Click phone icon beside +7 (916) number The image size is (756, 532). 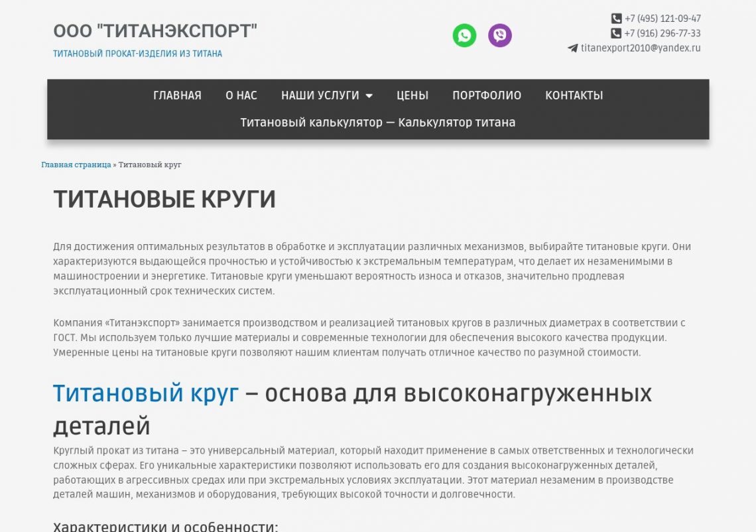[x=615, y=33]
